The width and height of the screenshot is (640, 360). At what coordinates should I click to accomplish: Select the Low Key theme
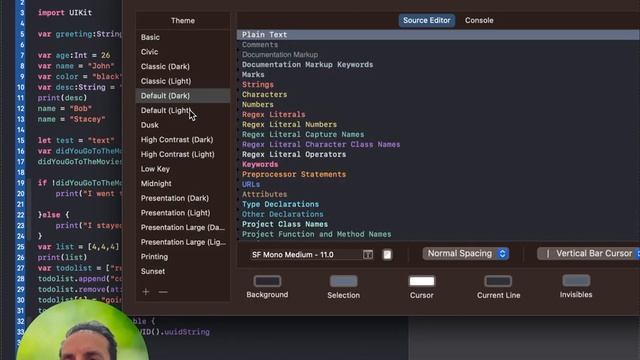pyautogui.click(x=183, y=169)
